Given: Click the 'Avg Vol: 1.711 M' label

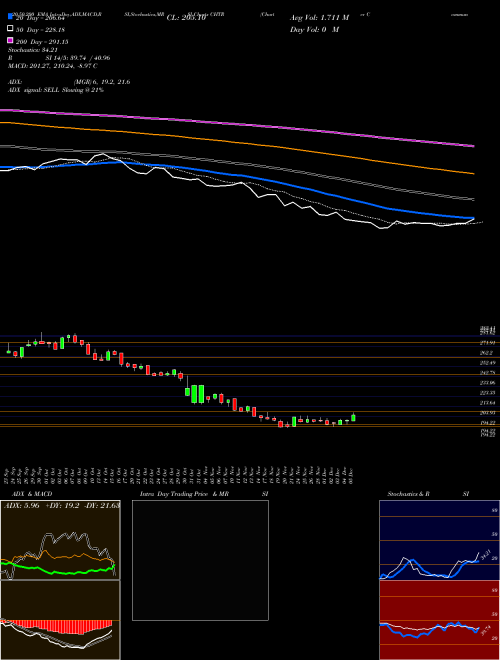Looking at the screenshot, I should pyautogui.click(x=319, y=18).
